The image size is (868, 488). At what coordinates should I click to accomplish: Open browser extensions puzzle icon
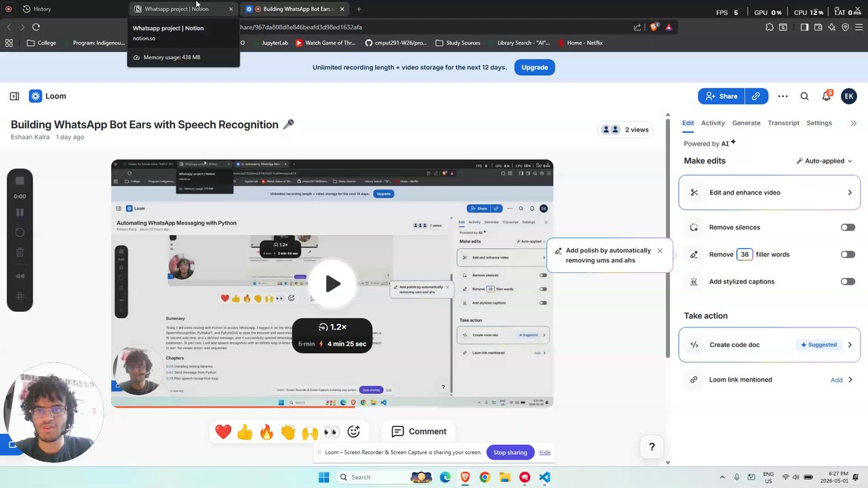[770, 27]
